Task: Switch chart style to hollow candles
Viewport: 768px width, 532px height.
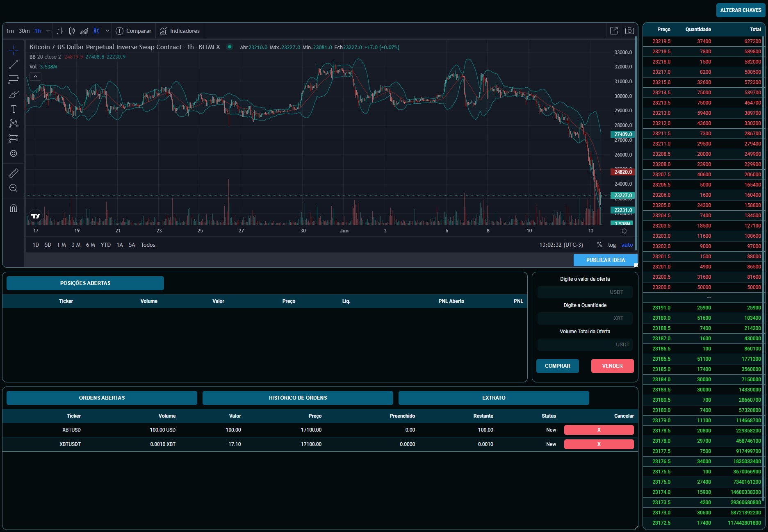Action: click(72, 31)
